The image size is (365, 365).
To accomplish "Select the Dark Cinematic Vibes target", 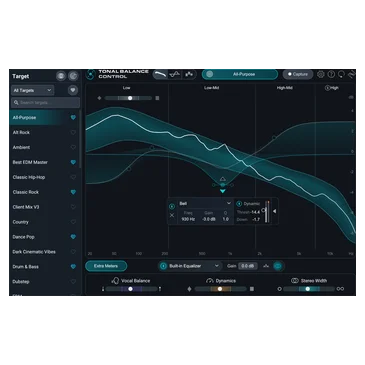I will tap(45, 252).
